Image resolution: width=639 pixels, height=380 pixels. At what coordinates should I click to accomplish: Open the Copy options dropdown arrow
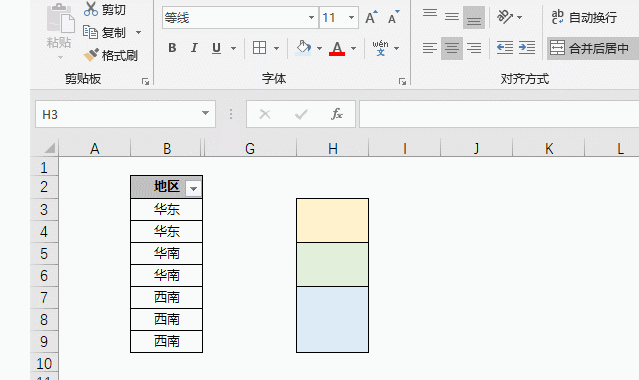click(139, 32)
